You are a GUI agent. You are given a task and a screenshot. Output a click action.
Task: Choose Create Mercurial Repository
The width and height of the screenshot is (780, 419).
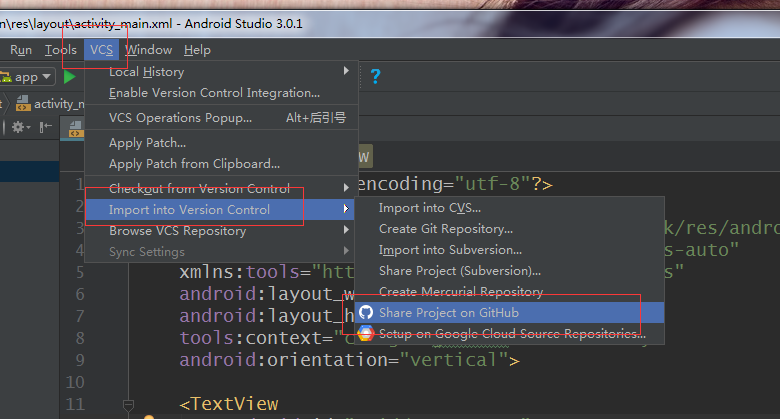509,292
